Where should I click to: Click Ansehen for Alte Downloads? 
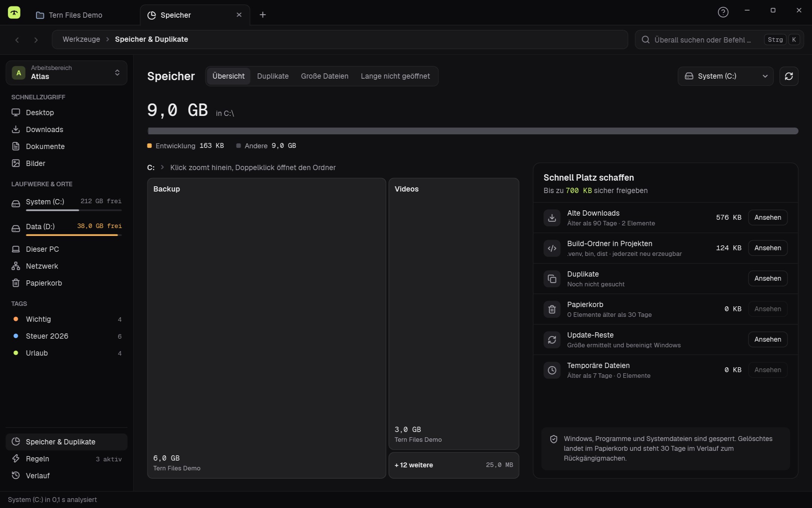pyautogui.click(x=768, y=217)
